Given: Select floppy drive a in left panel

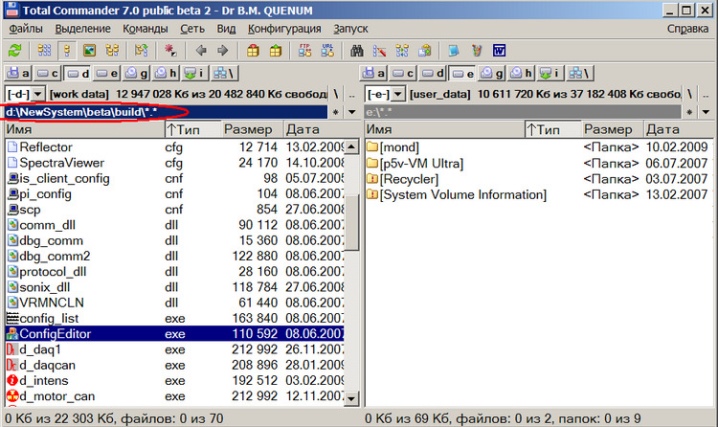Looking at the screenshot, I should tap(18, 73).
